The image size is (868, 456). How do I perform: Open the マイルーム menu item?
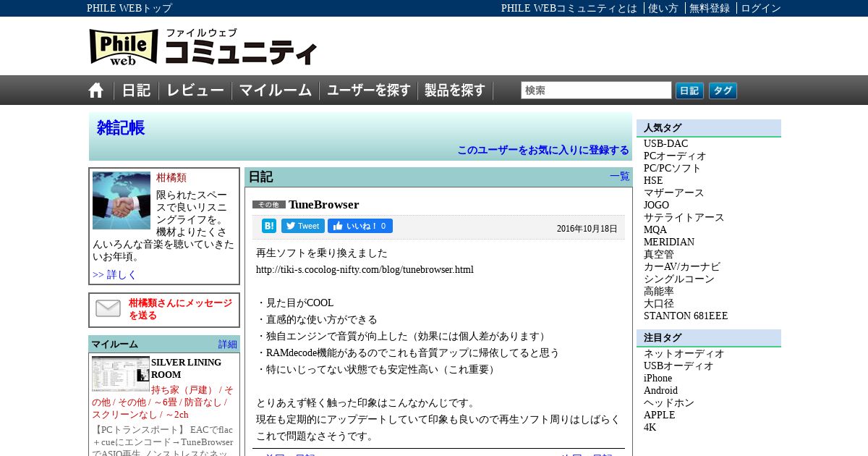(276, 90)
